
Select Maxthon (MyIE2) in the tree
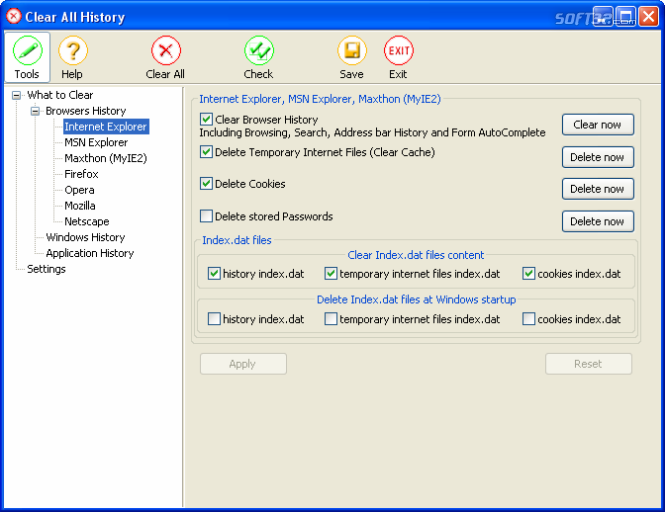106,158
